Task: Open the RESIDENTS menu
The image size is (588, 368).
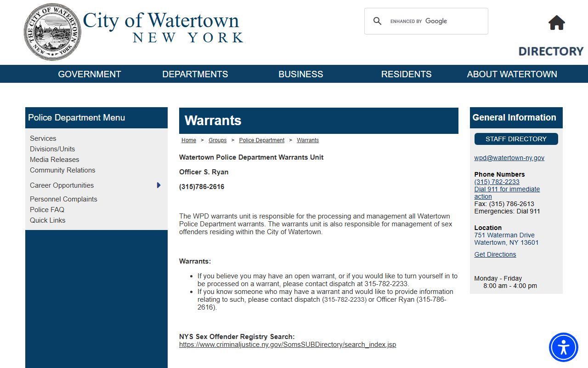Action: coord(407,74)
